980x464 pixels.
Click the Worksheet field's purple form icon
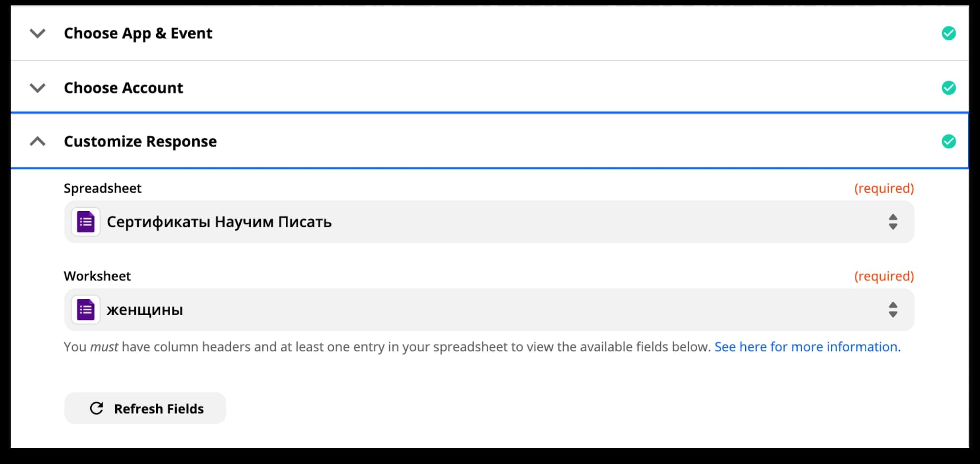pyautogui.click(x=86, y=310)
